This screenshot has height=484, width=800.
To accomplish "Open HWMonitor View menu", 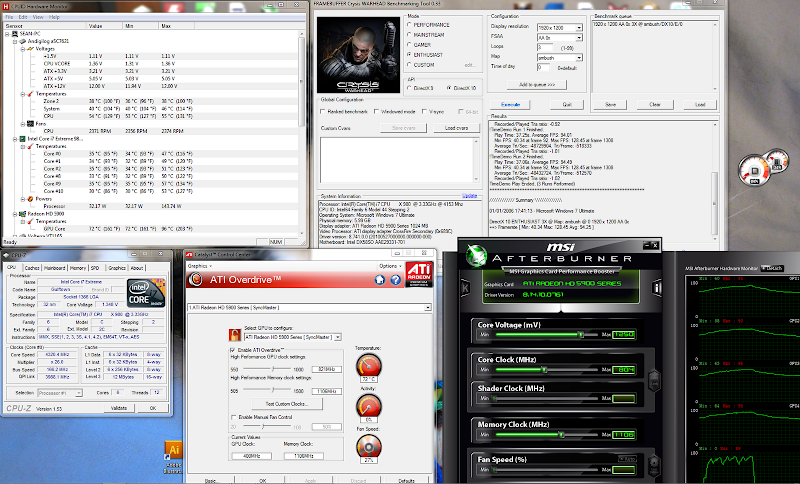I will pos(38,17).
